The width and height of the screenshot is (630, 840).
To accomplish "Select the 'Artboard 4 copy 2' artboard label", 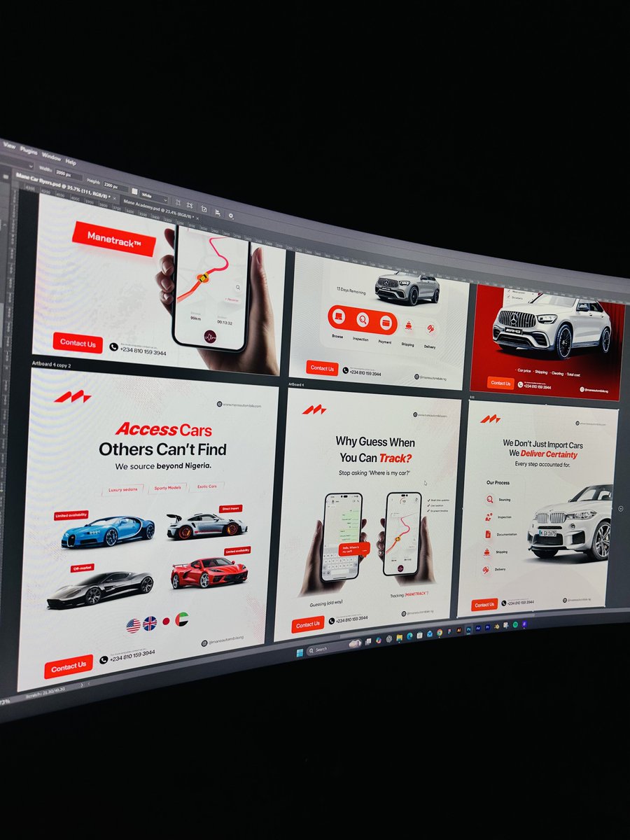I will click(x=51, y=365).
